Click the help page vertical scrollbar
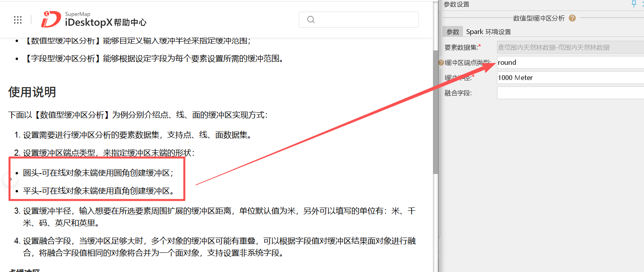The height and width of the screenshot is (272, 644). click(436, 112)
